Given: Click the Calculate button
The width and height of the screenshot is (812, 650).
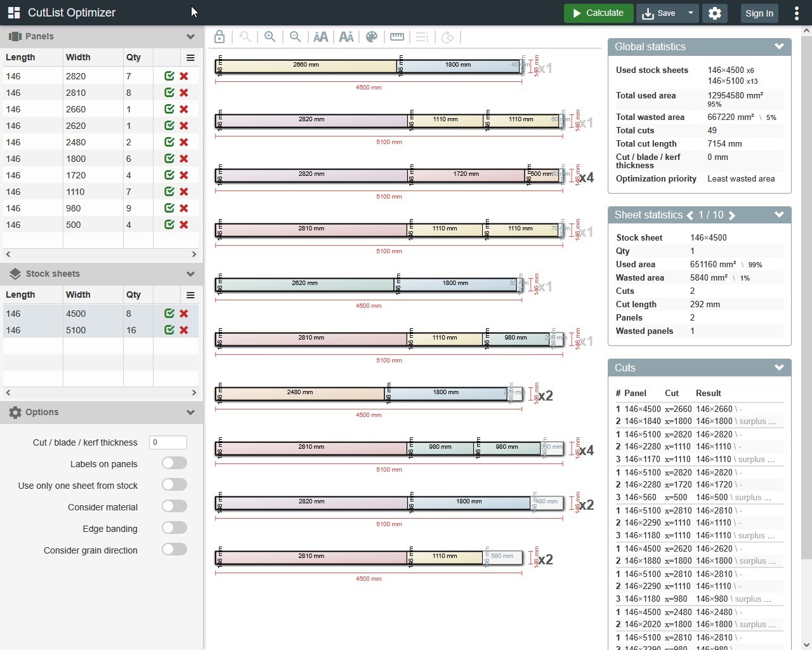Looking at the screenshot, I should [x=598, y=13].
